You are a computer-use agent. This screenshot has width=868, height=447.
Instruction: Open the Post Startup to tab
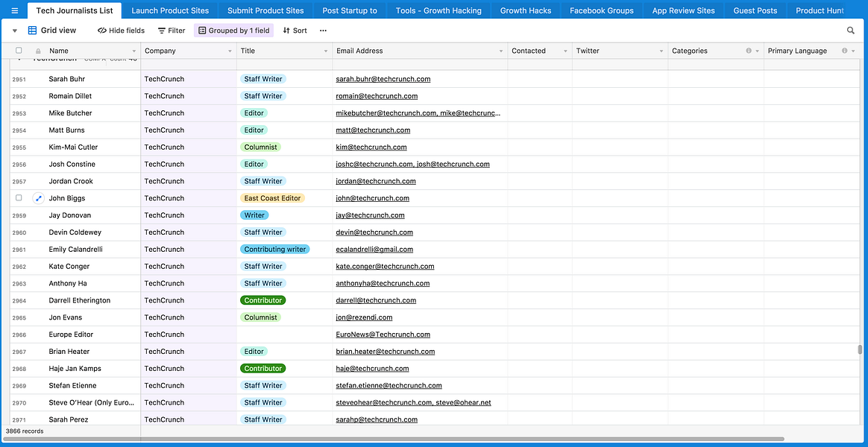349,10
